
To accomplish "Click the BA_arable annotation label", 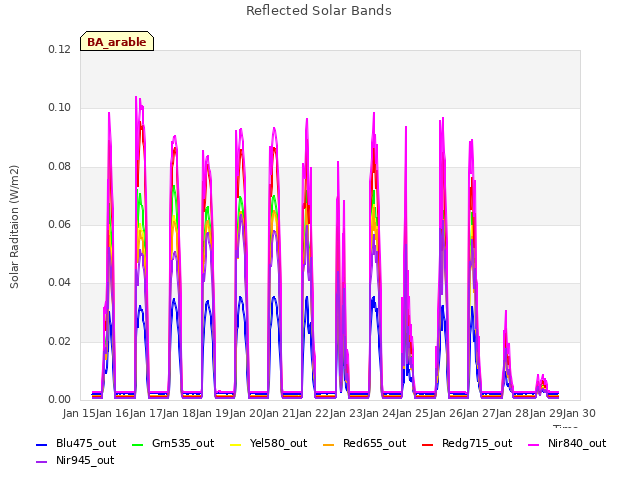I will pos(117,42).
